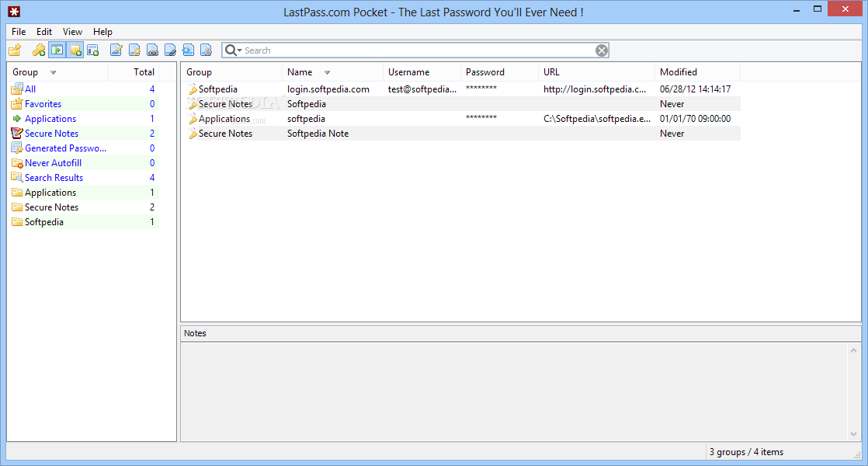Click sort arrow on left Group header

tap(53, 72)
